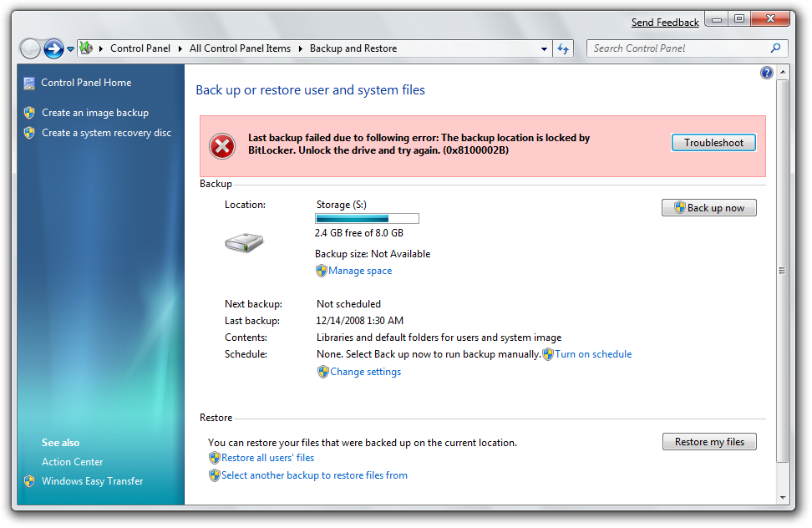Image resolution: width=812 pixels, height=528 pixels.
Task: Minimize the Backup and Restore window
Action: click(717, 20)
